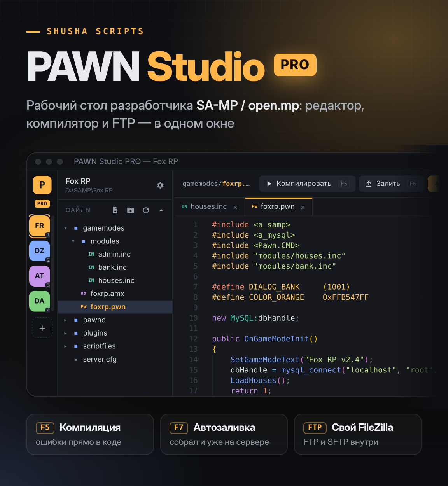Open the Fox RP project settings gear
This screenshot has height=486, width=448.
pyautogui.click(x=160, y=185)
